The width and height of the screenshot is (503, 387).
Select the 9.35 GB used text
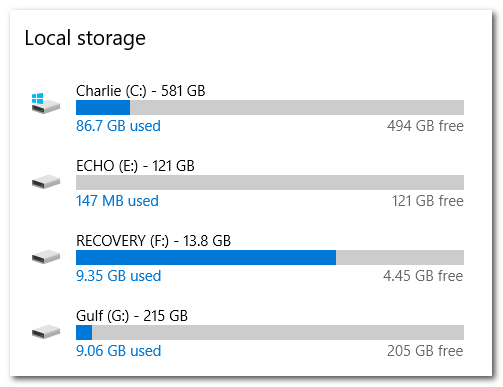[x=119, y=276]
